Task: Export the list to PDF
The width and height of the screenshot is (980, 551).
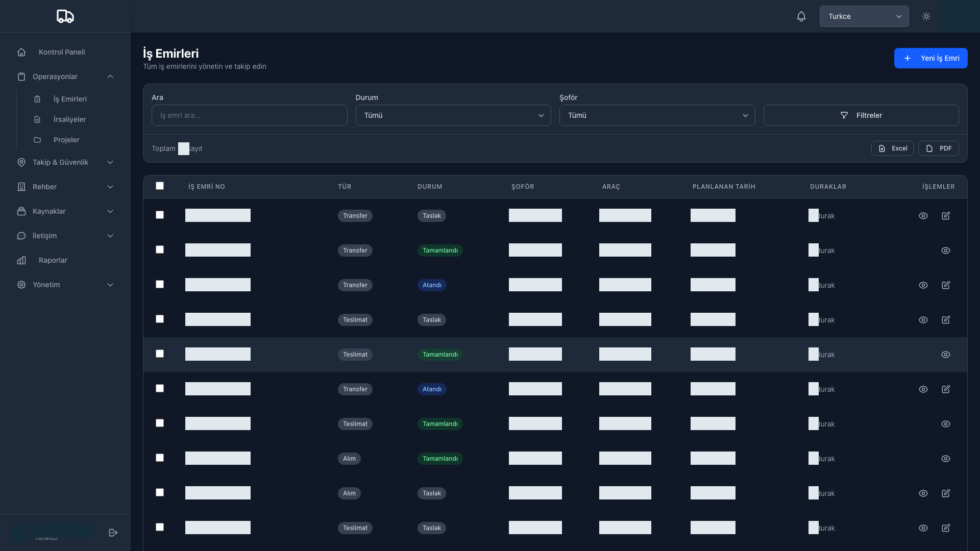Action: click(x=938, y=148)
